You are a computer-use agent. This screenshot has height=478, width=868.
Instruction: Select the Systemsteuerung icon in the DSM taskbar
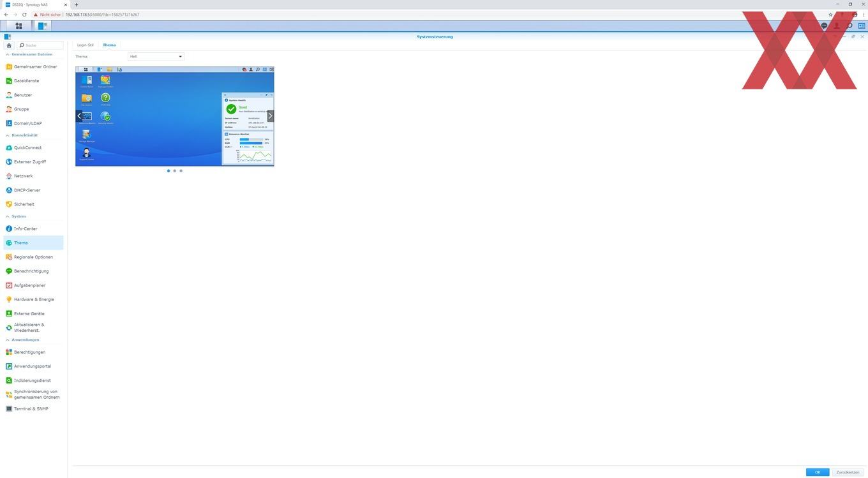click(42, 26)
